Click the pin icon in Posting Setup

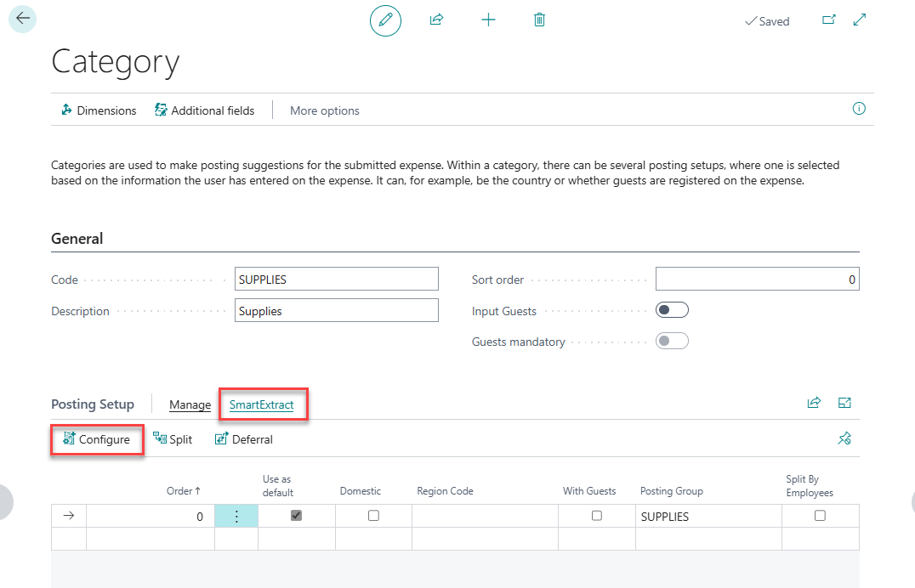(x=844, y=439)
